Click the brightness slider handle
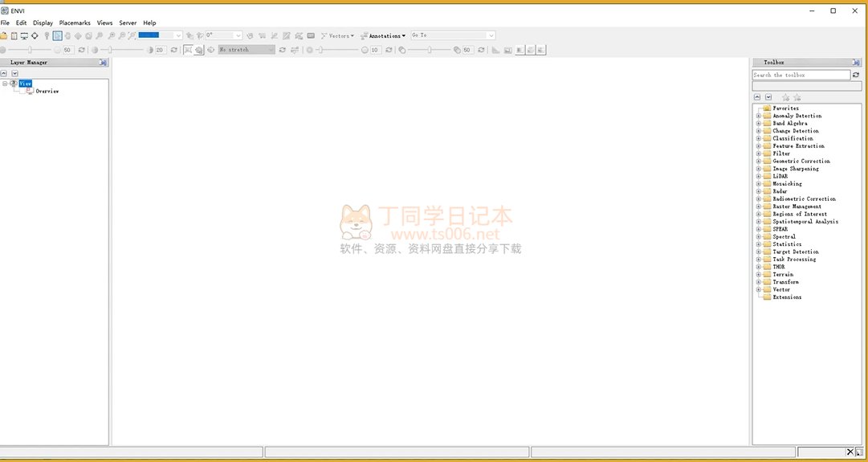Screen dimensions: 868x462 tap(30, 50)
